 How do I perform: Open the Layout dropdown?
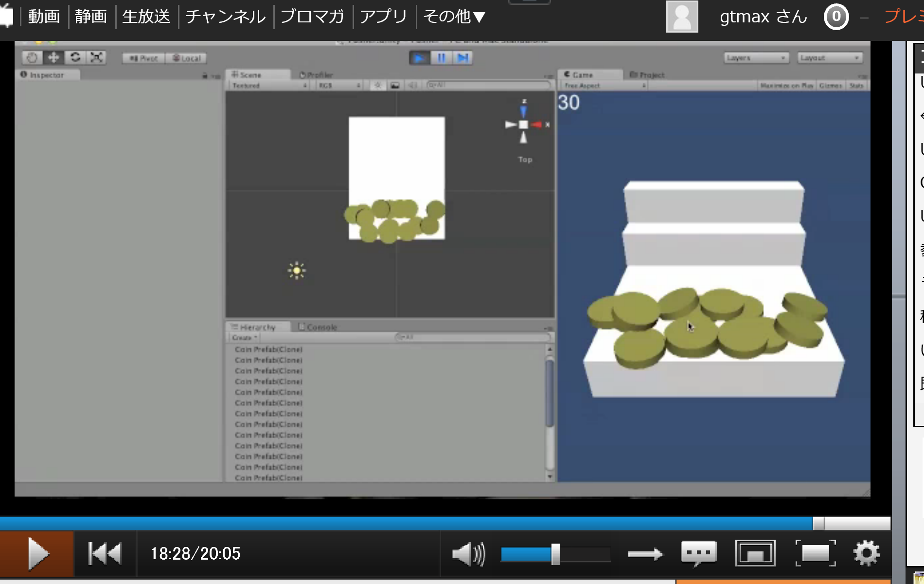point(829,57)
